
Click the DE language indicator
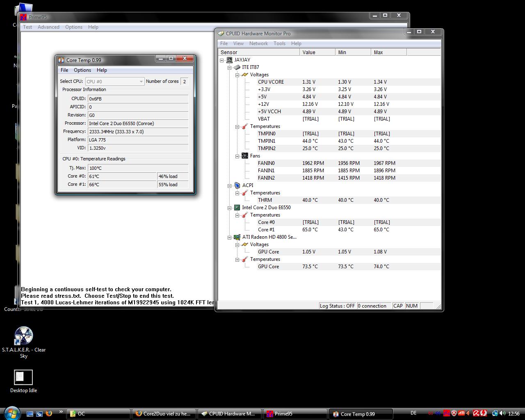pos(413,413)
